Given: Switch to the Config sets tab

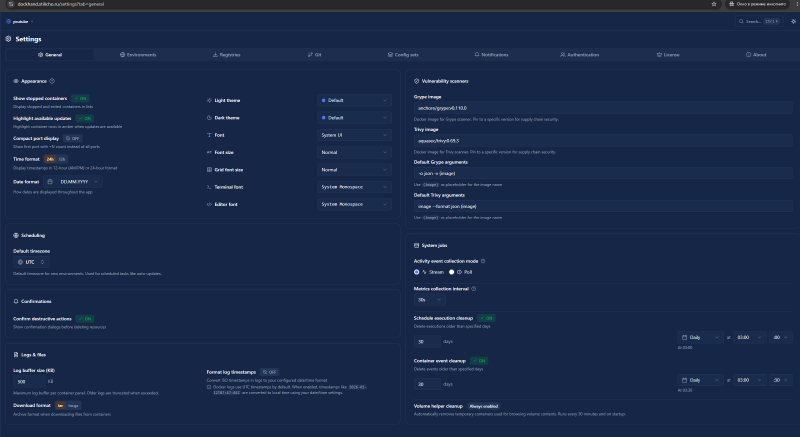Looking at the screenshot, I should click(x=403, y=55).
